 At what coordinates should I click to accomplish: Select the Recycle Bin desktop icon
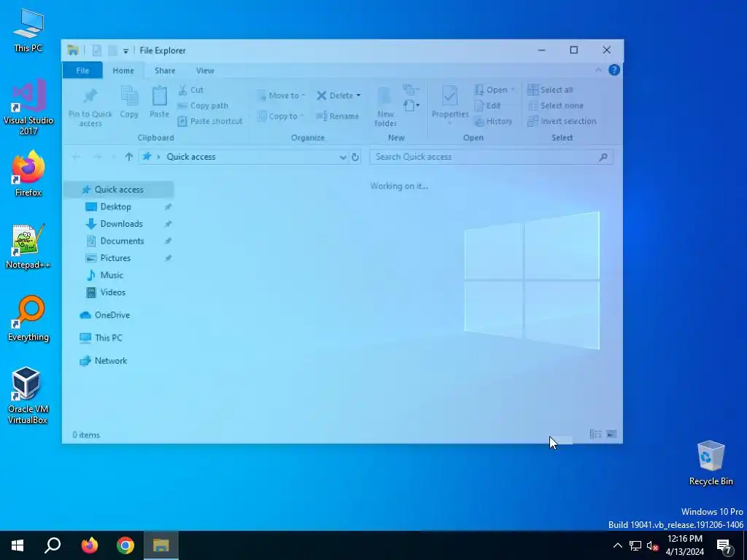(711, 463)
